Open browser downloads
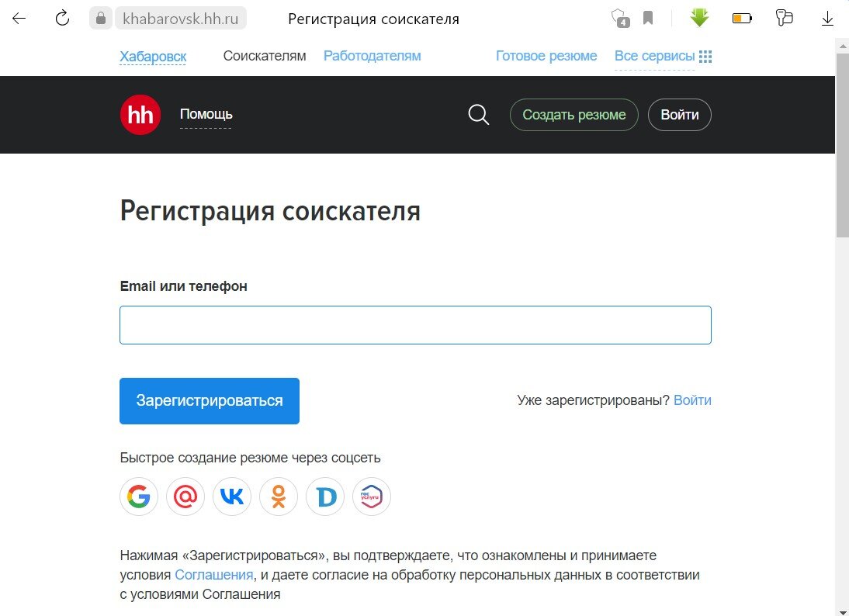The image size is (849, 616). [826, 19]
